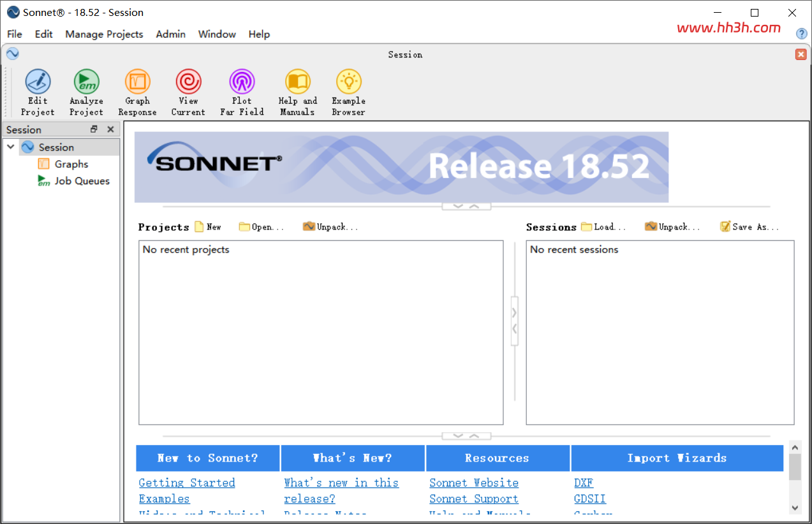The image size is (812, 524).
Task: Collapse the Session tree node
Action: click(x=10, y=147)
